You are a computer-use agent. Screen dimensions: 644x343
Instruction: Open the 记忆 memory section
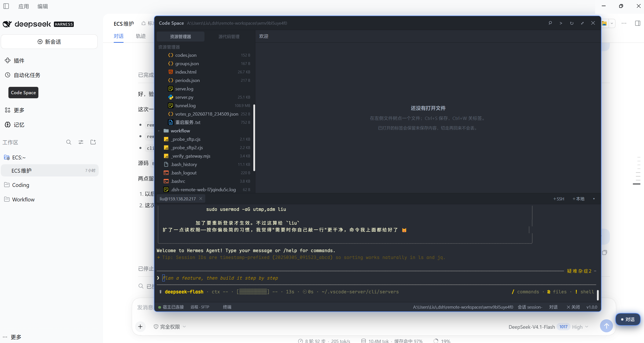point(15,125)
